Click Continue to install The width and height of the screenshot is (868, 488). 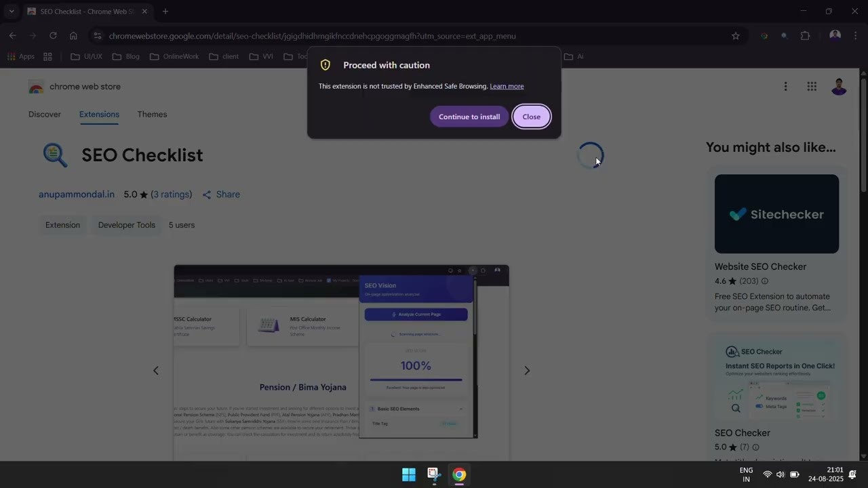[469, 117]
